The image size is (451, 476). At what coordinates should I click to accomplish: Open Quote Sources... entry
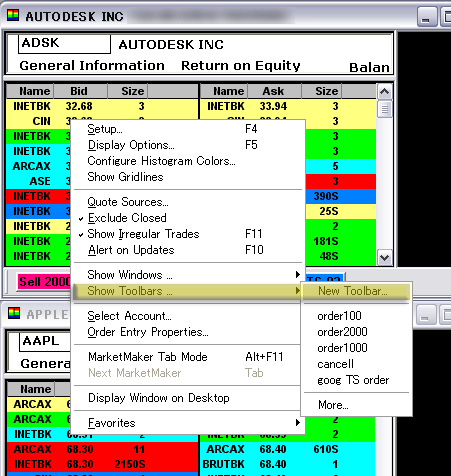[x=188, y=202]
